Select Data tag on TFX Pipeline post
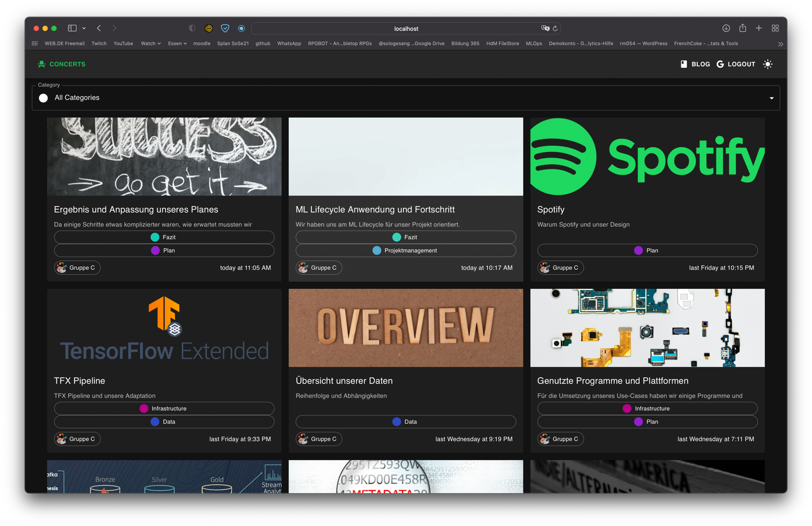Image resolution: width=812 pixels, height=526 pixels. tap(164, 422)
